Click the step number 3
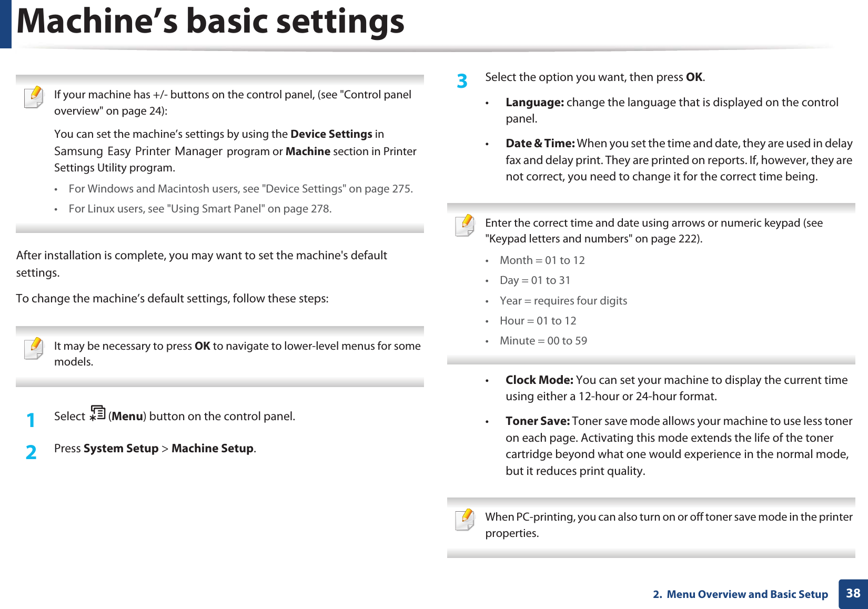 pyautogui.click(x=462, y=81)
